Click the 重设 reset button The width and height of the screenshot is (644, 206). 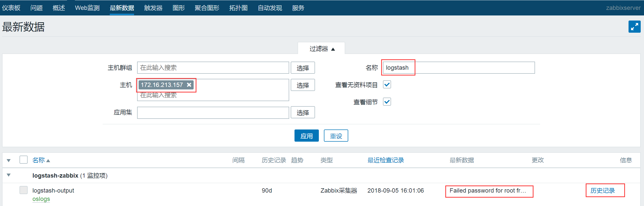coord(336,136)
